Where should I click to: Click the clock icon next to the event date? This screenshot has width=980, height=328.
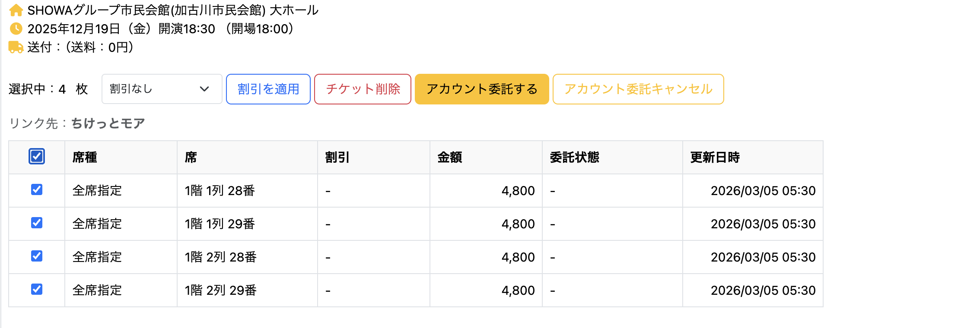coord(15,29)
